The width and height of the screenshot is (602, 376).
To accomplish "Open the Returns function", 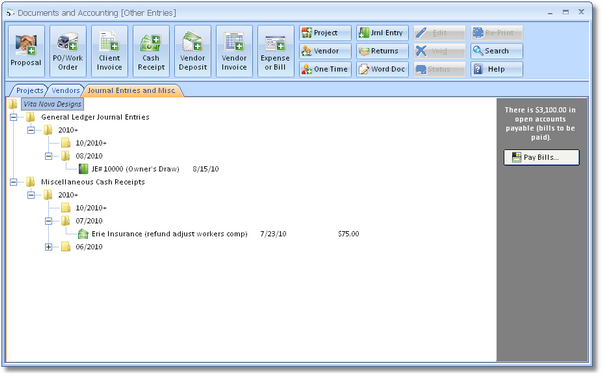I will [382, 51].
